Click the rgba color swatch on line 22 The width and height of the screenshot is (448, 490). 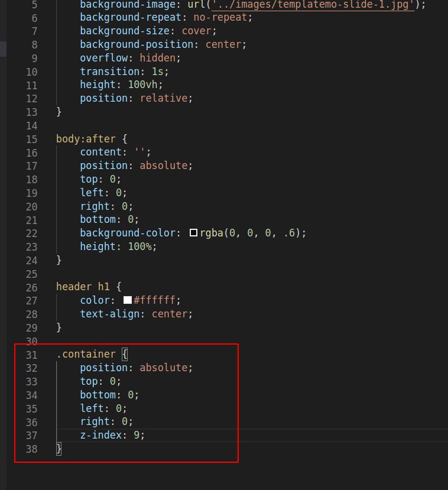point(193,233)
